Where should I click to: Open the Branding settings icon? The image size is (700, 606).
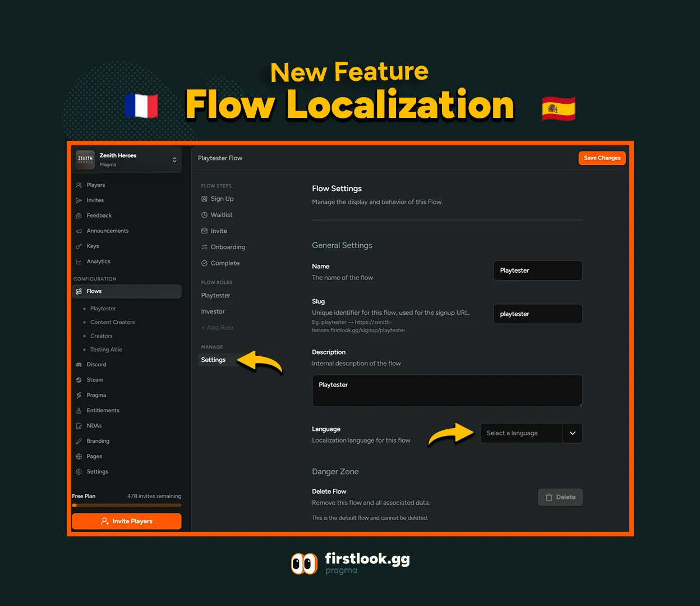pyautogui.click(x=79, y=440)
